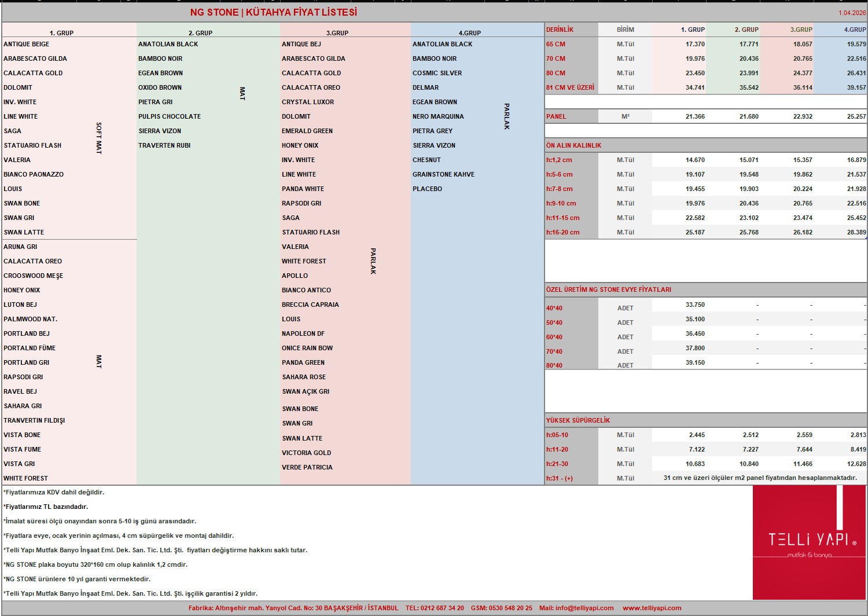This screenshot has width=868, height=616.
Task: Select the YÜKSEK SÜPÜRGELİK section header
Action: (x=578, y=420)
